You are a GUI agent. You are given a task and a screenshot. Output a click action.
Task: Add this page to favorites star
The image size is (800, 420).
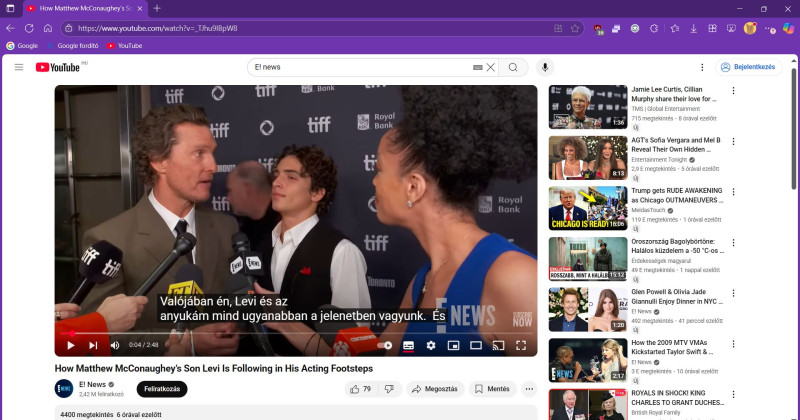[575, 29]
